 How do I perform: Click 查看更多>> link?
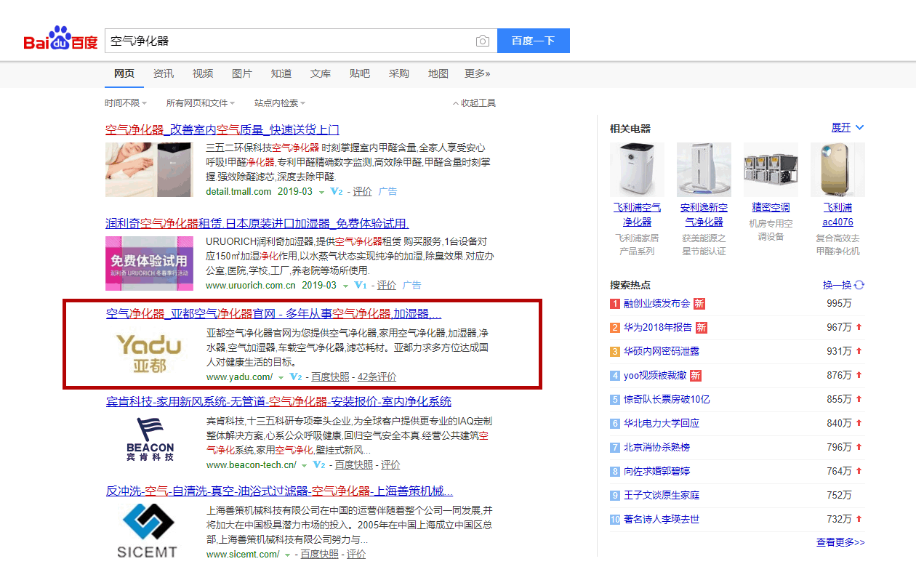pos(840,542)
